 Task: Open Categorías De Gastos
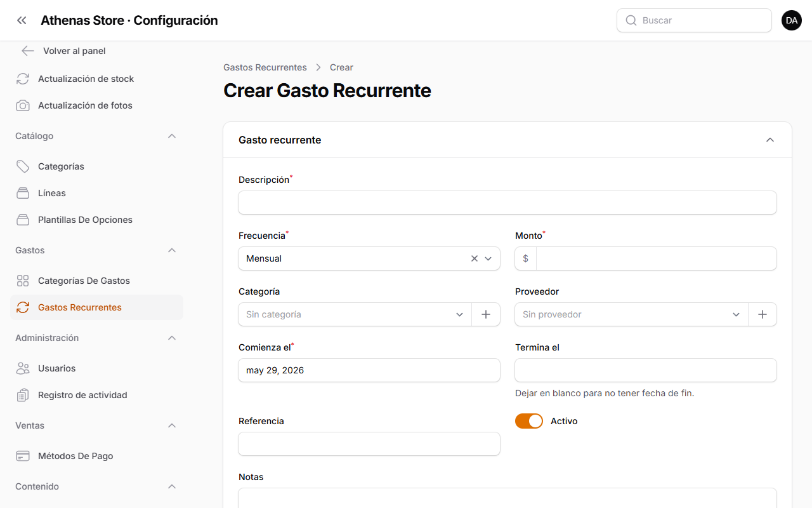pos(96,281)
